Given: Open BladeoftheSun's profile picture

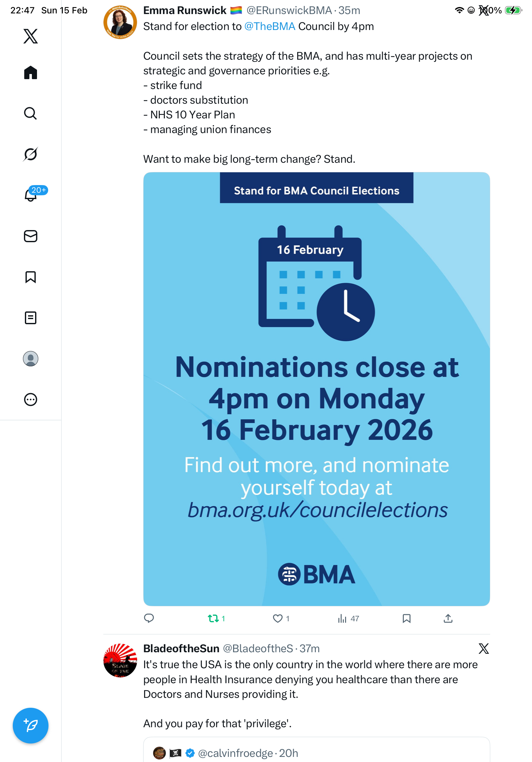Looking at the screenshot, I should 120,660.
